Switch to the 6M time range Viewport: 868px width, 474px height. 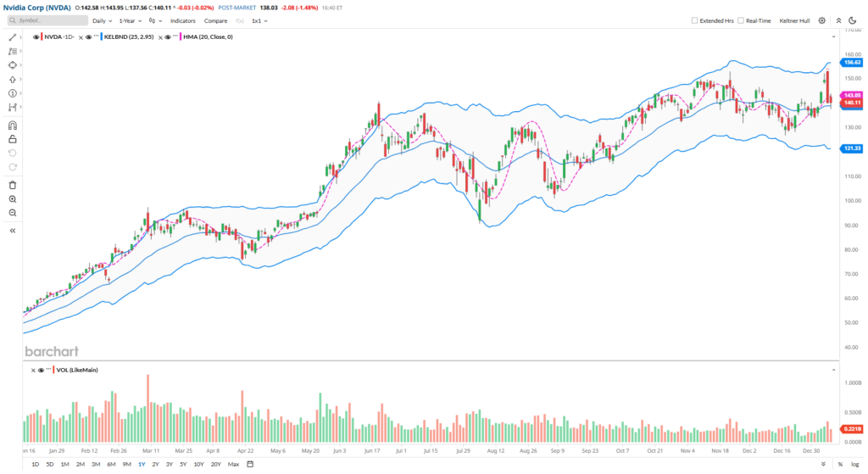pyautogui.click(x=111, y=464)
